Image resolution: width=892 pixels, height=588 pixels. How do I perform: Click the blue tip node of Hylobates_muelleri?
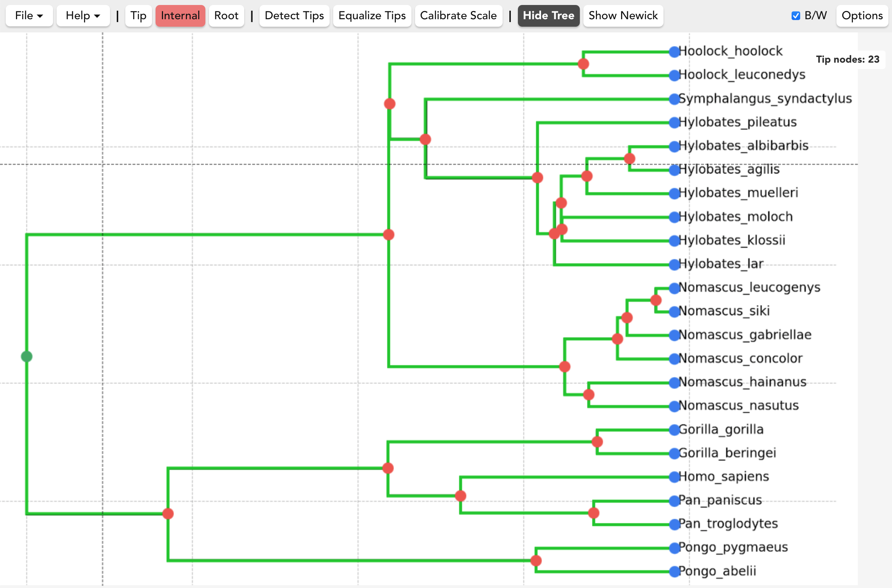pyautogui.click(x=675, y=194)
